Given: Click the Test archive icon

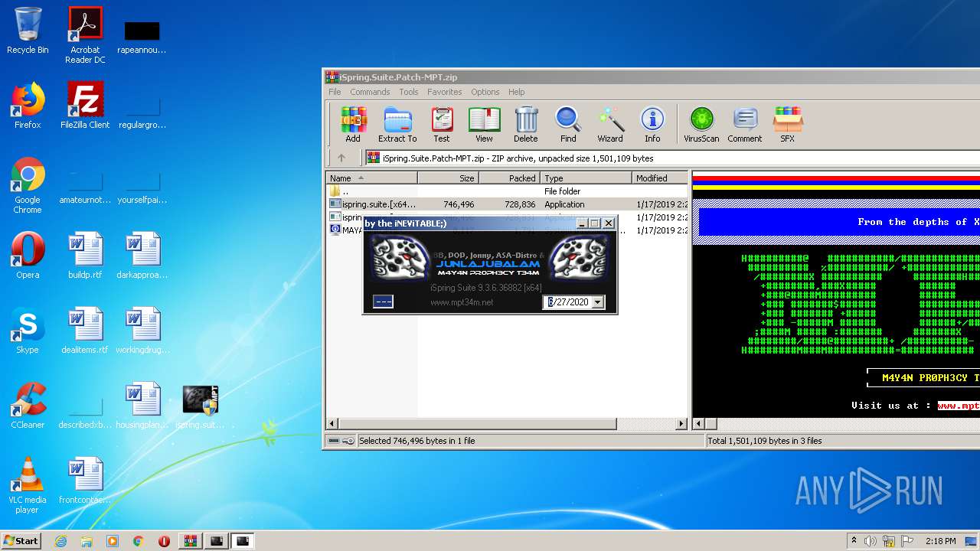Looking at the screenshot, I should (x=442, y=125).
